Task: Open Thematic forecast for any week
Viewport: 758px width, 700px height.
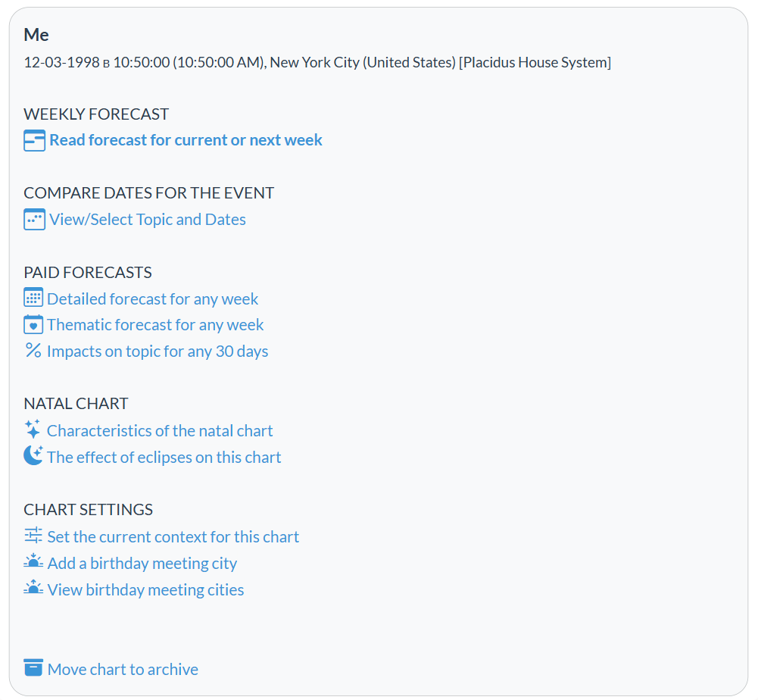Action: [155, 325]
